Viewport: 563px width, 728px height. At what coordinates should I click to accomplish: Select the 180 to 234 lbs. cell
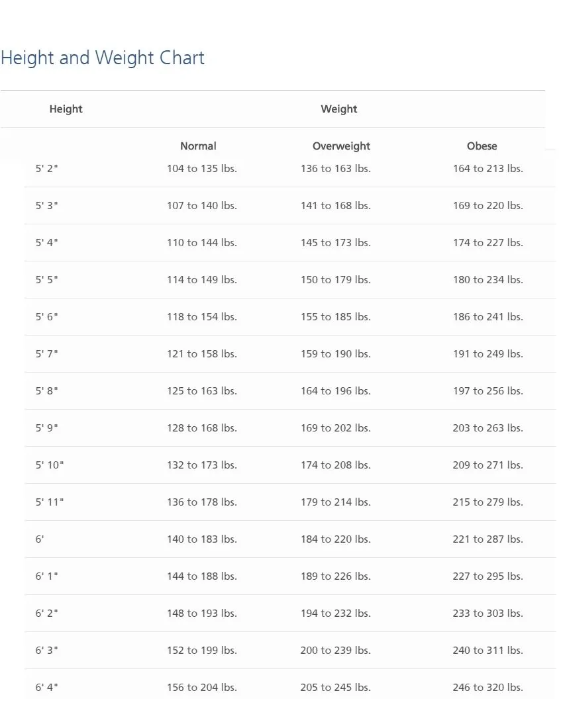(x=488, y=280)
